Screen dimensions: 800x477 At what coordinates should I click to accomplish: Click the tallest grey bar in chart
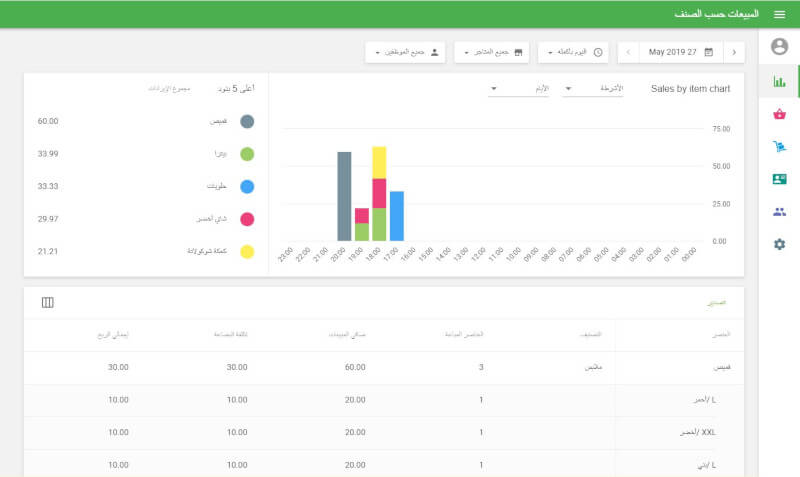pyautogui.click(x=344, y=196)
